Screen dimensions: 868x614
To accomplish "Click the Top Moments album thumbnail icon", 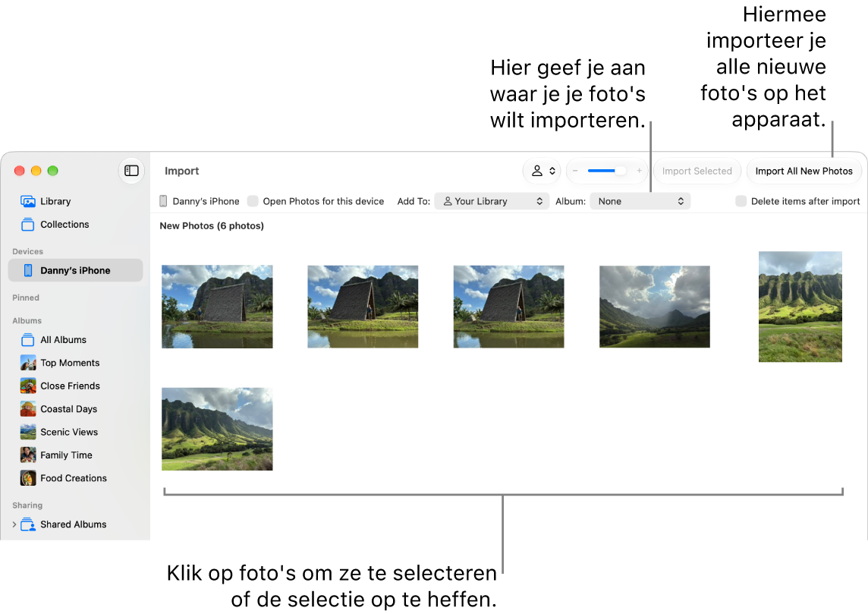I will [x=27, y=363].
